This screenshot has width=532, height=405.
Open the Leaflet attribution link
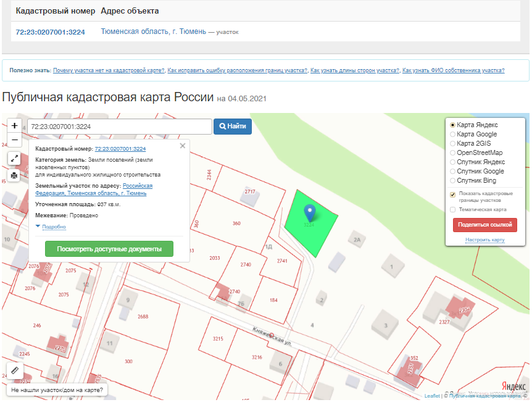click(x=432, y=396)
